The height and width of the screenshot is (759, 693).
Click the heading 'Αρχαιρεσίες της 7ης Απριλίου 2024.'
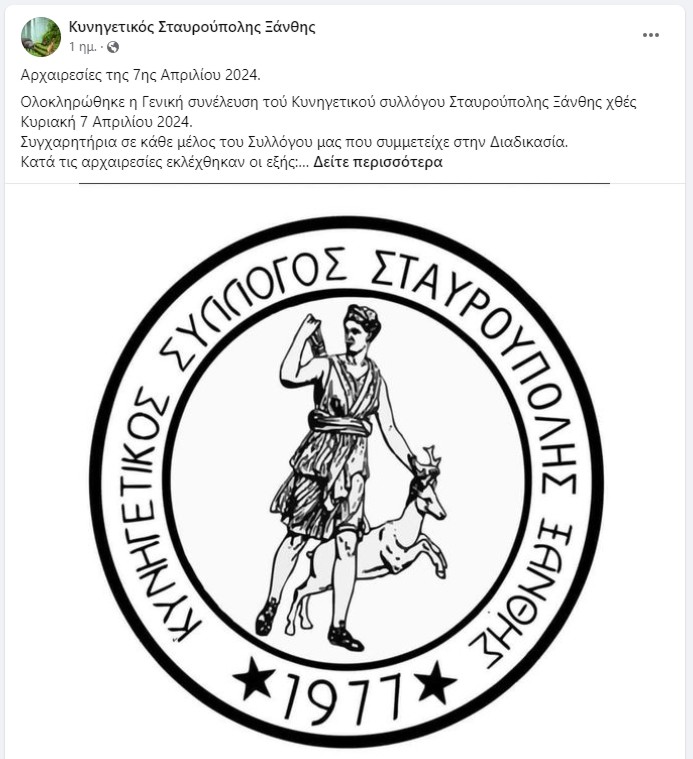(x=140, y=75)
